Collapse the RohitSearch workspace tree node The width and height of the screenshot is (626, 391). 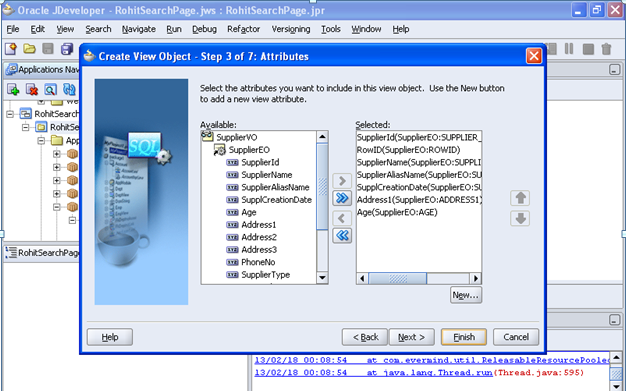click(x=10, y=114)
